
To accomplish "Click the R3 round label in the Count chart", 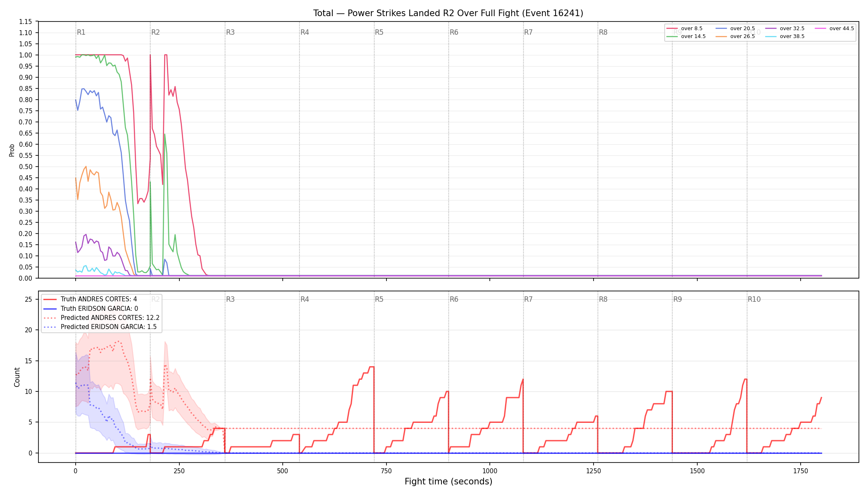I will pos(230,299).
